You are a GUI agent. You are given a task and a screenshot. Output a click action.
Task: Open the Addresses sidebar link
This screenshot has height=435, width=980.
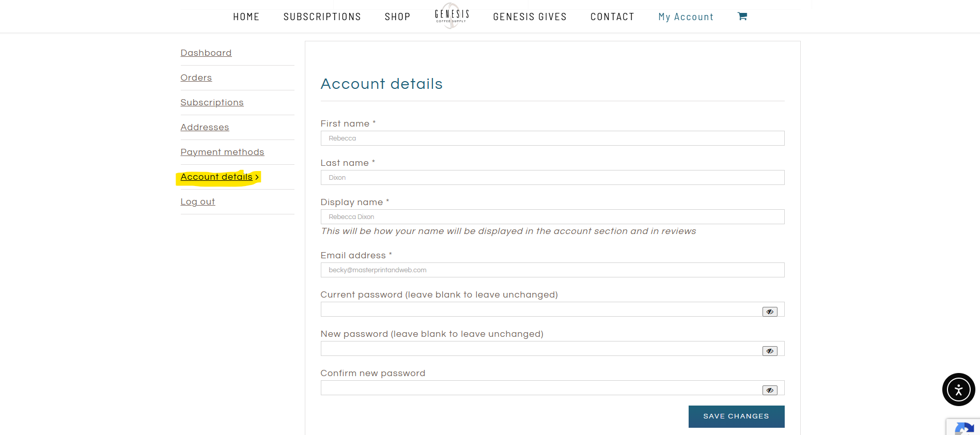click(x=205, y=127)
